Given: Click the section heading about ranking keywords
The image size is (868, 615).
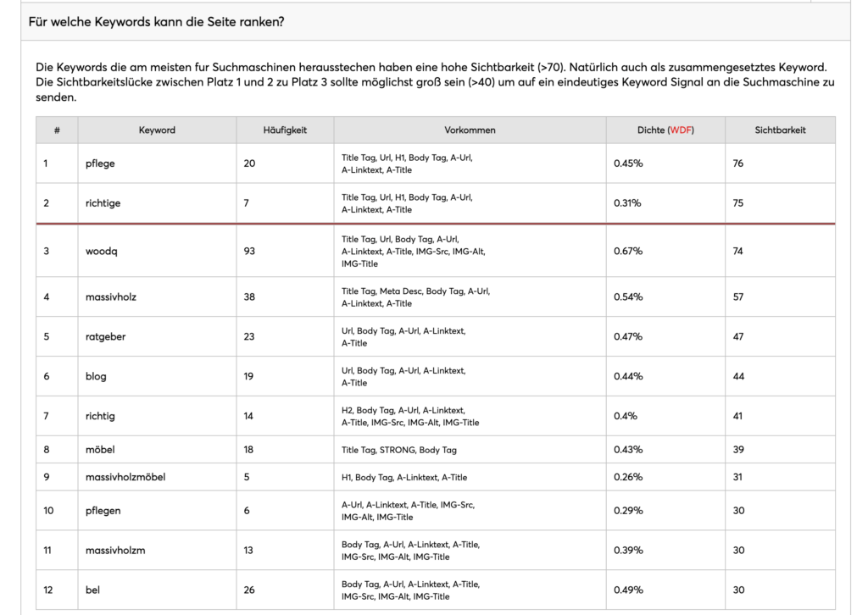Looking at the screenshot, I should point(156,22).
